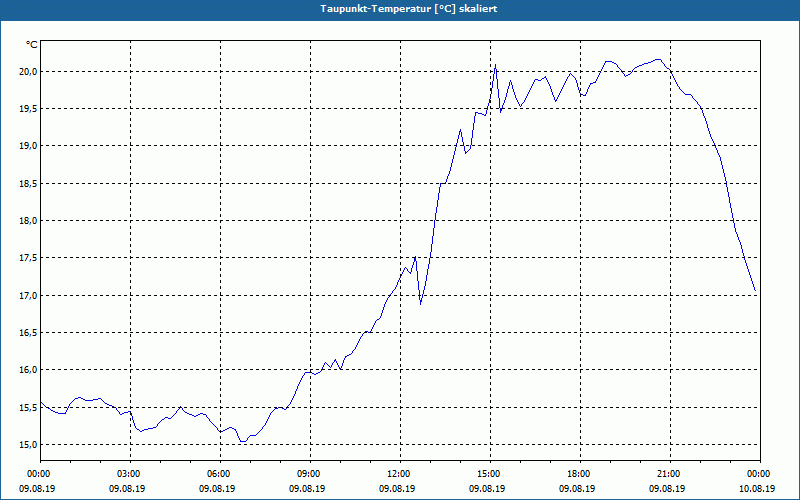This screenshot has height=500, width=800.
Task: Click the °C unit label on the axis
Action: tap(32, 45)
